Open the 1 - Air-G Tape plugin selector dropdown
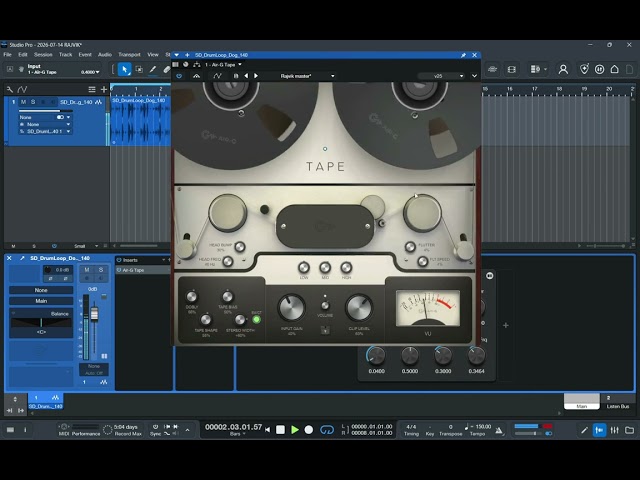Screen dimensions: 640x480 tap(223, 64)
